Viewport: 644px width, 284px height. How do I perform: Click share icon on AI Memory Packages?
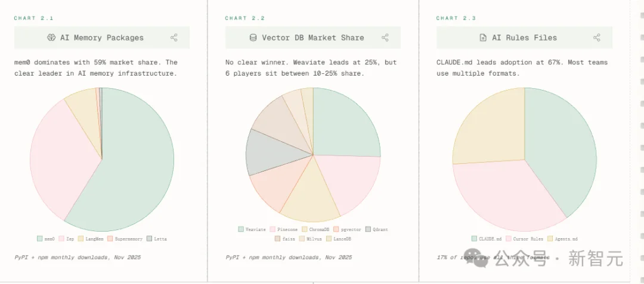(x=174, y=38)
